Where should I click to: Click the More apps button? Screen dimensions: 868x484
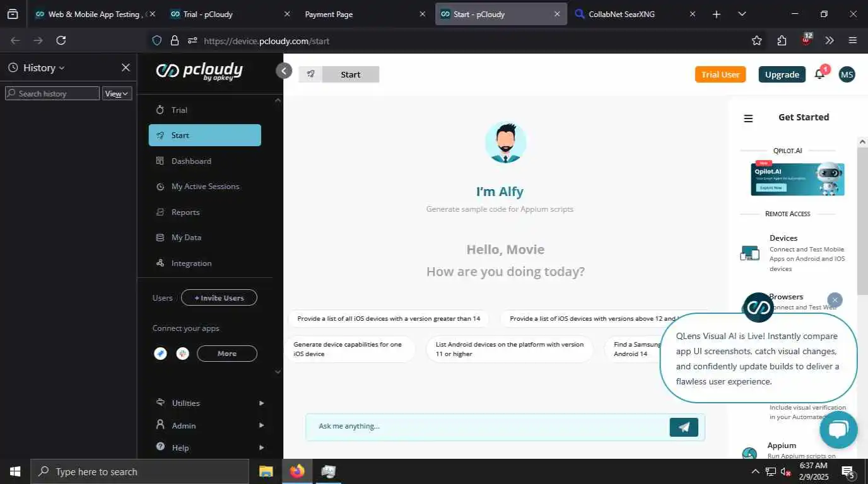227,354
